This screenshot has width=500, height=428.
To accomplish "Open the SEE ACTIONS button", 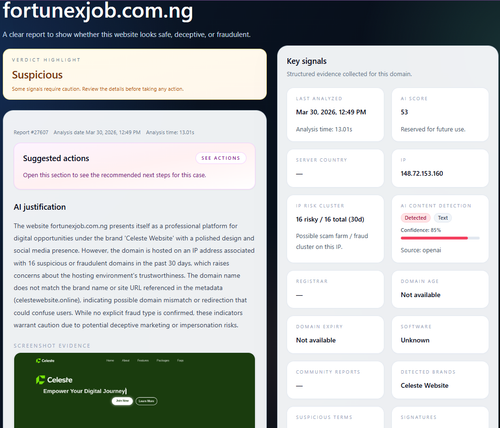I will coord(221,158).
